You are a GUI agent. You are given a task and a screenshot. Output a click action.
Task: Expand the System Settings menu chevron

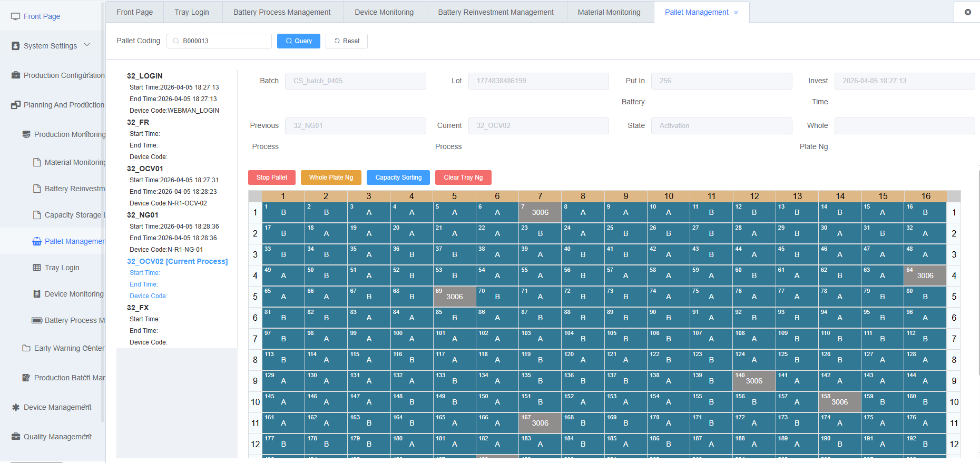point(87,45)
